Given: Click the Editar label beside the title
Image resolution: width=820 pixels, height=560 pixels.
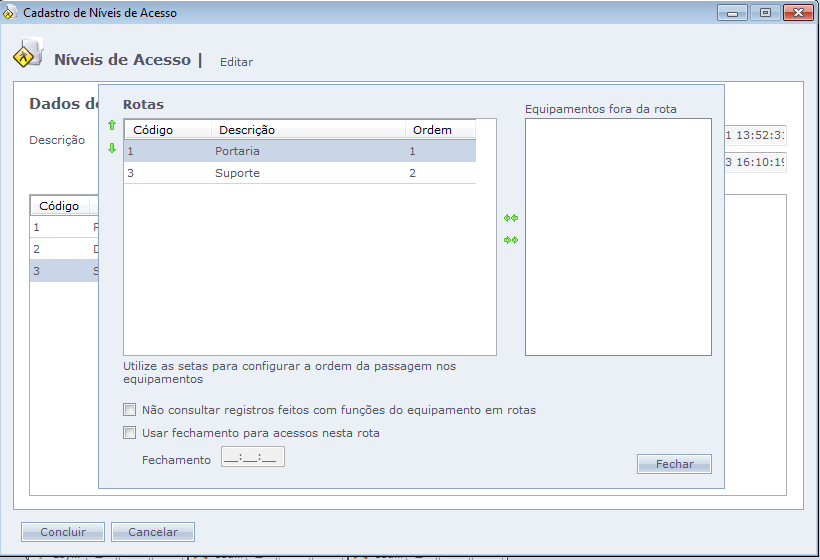Looking at the screenshot, I should pos(236,62).
